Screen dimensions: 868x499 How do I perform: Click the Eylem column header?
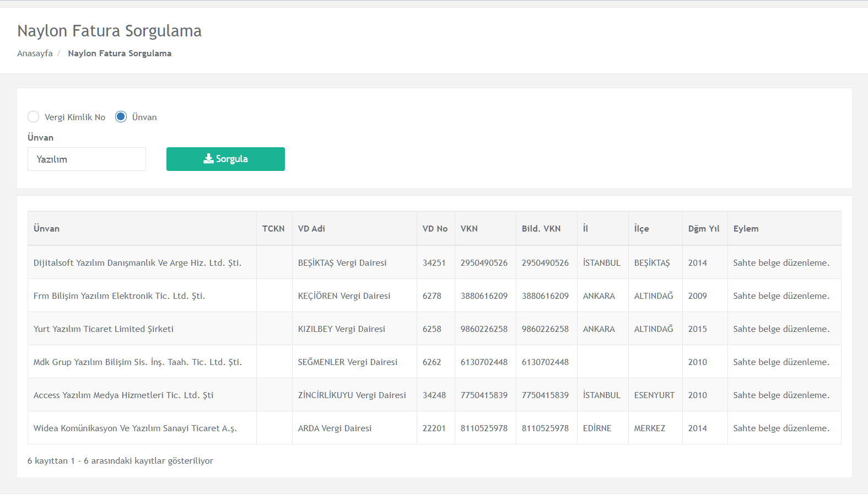[x=784, y=228]
